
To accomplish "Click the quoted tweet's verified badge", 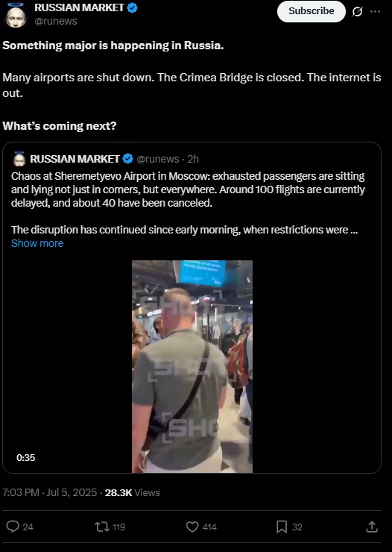I will click(127, 159).
